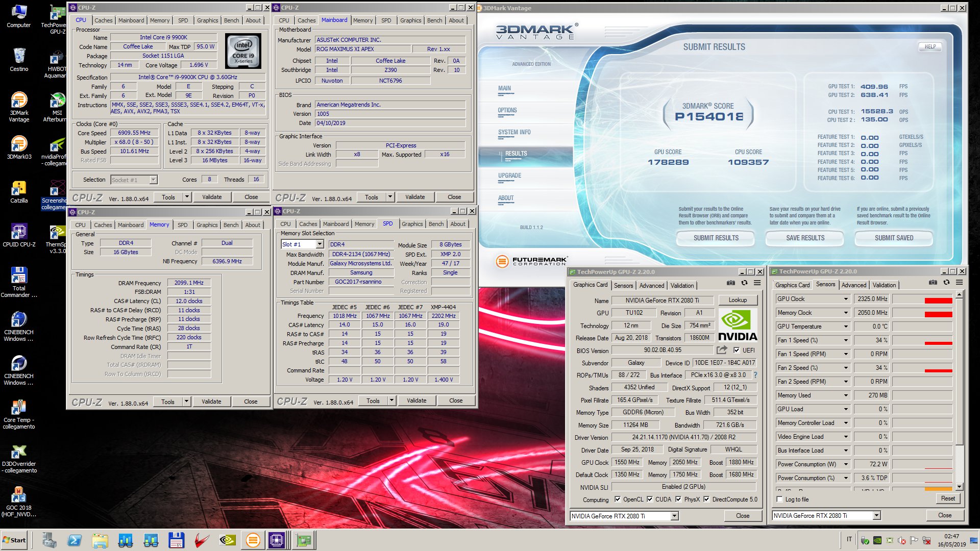The height and width of the screenshot is (551, 980).
Task: Toggle OpenCL checkbox in GPU-Z
Action: [x=618, y=499]
